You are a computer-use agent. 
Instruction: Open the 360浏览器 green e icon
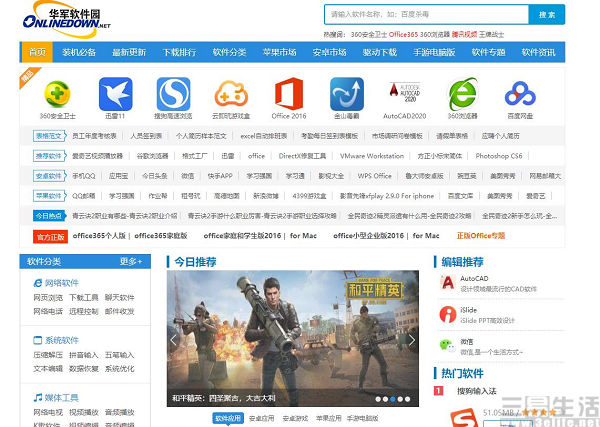point(463,94)
